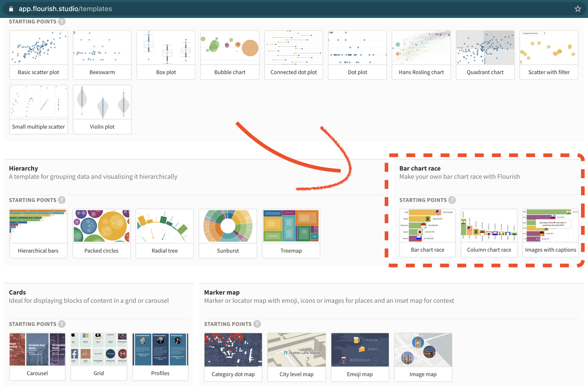Choose the Emoji map template
The height and width of the screenshot is (386, 588).
360,357
